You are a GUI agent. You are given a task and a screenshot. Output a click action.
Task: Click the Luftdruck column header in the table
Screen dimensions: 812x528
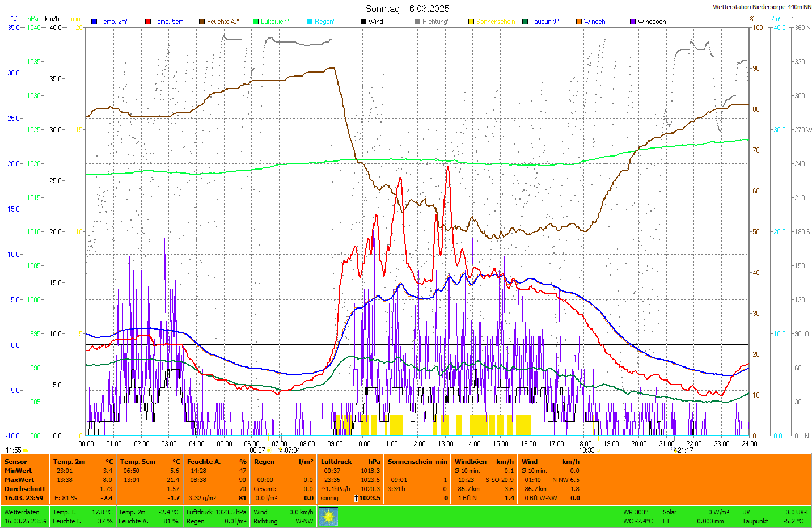336,462
